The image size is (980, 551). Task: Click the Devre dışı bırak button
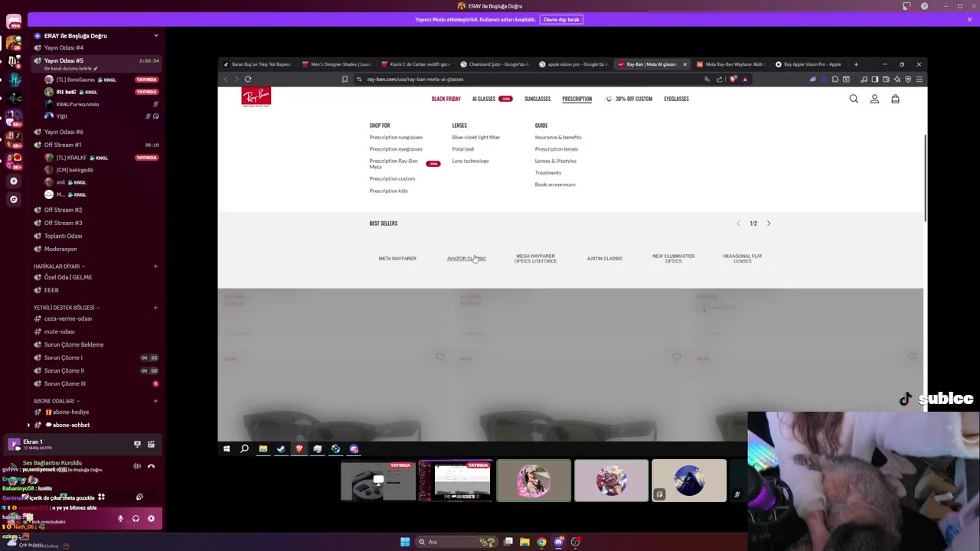pos(562,19)
